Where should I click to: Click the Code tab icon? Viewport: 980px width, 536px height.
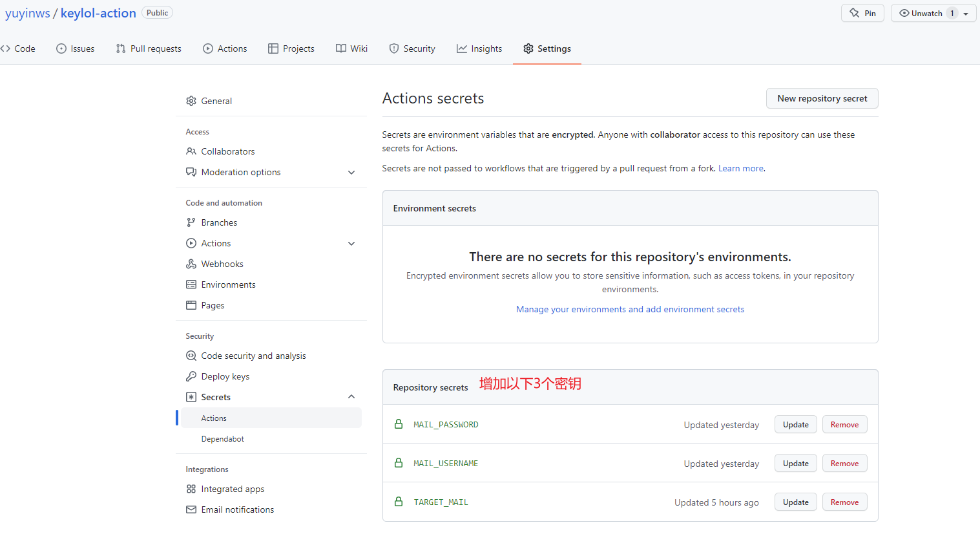click(x=5, y=48)
